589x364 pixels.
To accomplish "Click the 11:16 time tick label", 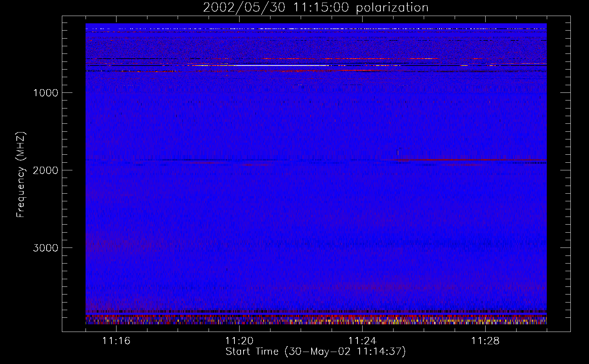I will (116, 341).
